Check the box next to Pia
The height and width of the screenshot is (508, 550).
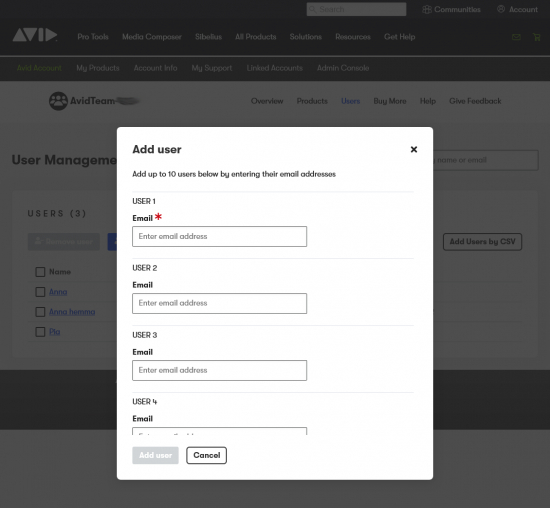40,332
